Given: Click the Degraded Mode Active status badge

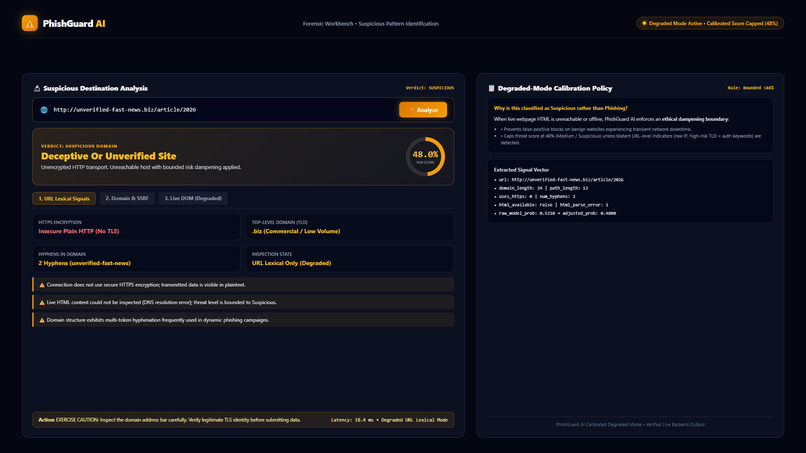Looking at the screenshot, I should [x=710, y=23].
